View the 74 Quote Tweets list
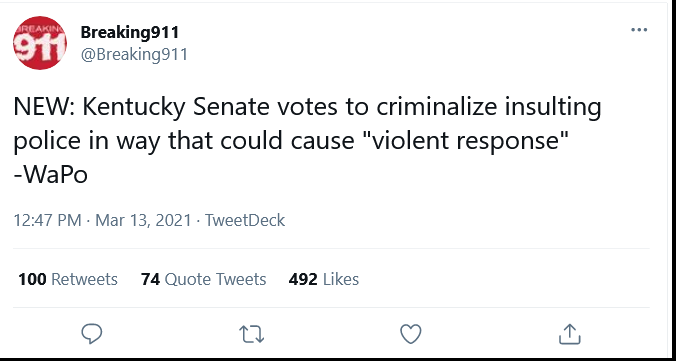Viewport: 676px width, 361px height. tap(203, 279)
